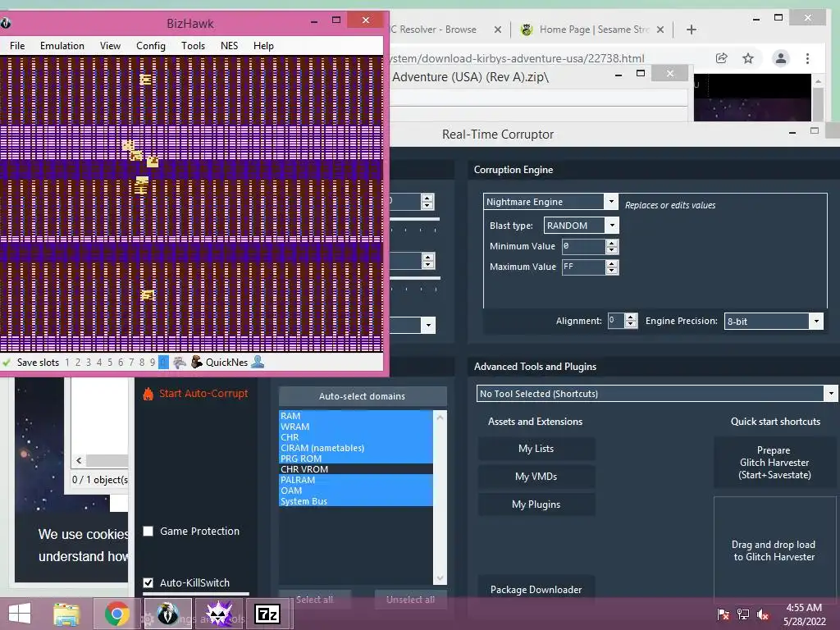Toggle CHR domain selection
The image size is (840, 630).
coord(356,437)
